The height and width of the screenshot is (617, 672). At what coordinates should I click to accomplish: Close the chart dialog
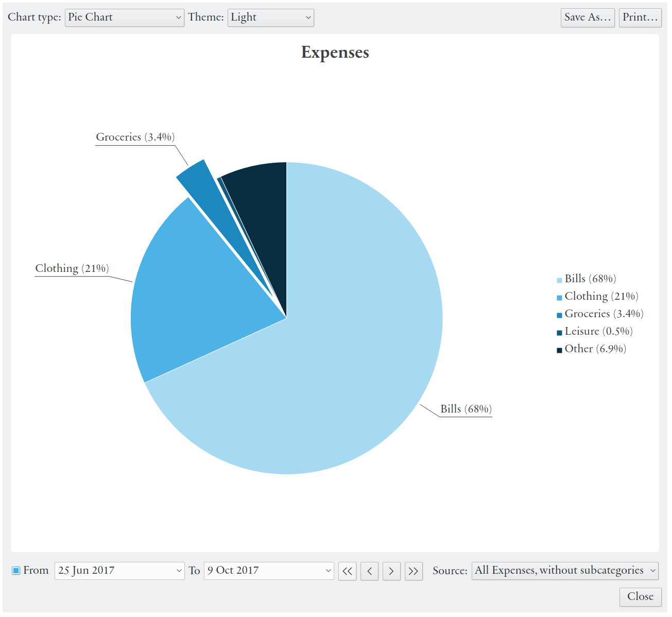click(640, 596)
